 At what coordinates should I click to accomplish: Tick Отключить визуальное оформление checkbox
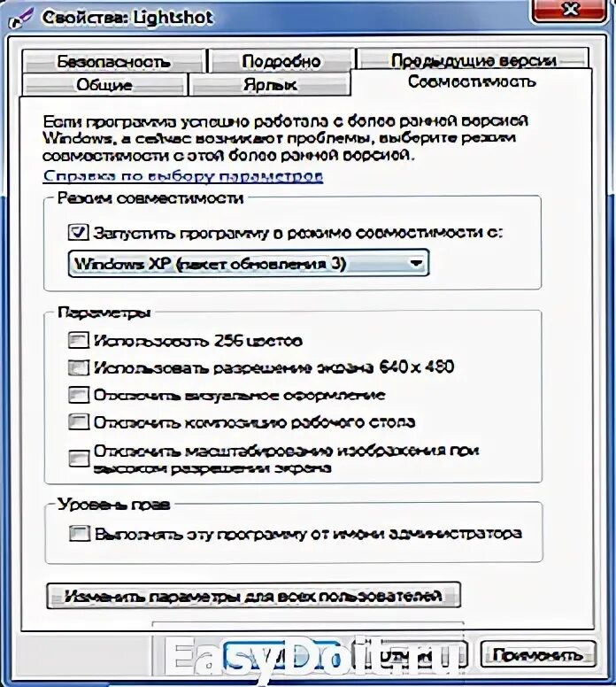click(79, 395)
